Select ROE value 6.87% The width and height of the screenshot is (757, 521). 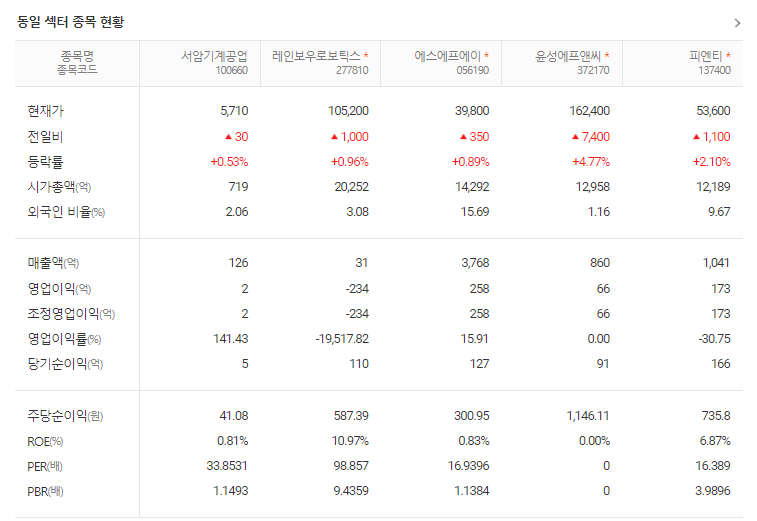715,441
